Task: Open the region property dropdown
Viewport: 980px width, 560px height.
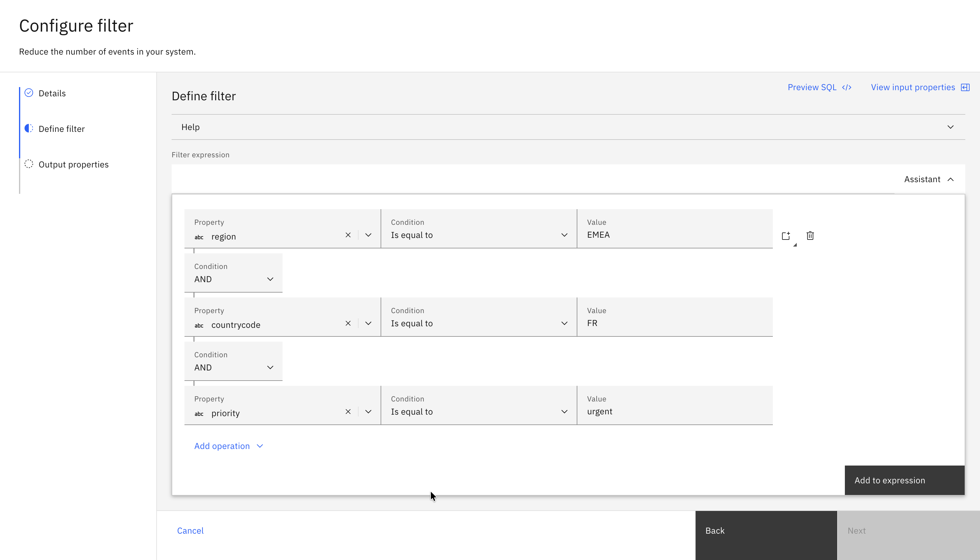Action: pyautogui.click(x=368, y=235)
